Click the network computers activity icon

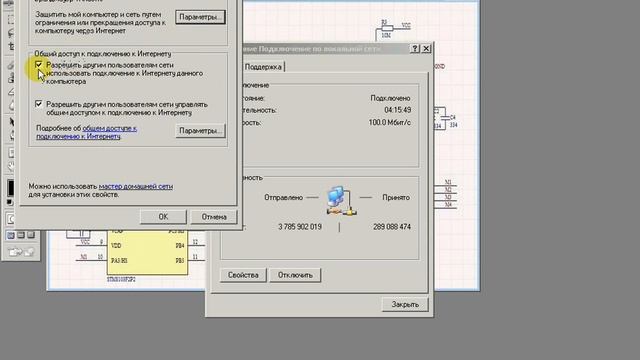[x=341, y=201]
